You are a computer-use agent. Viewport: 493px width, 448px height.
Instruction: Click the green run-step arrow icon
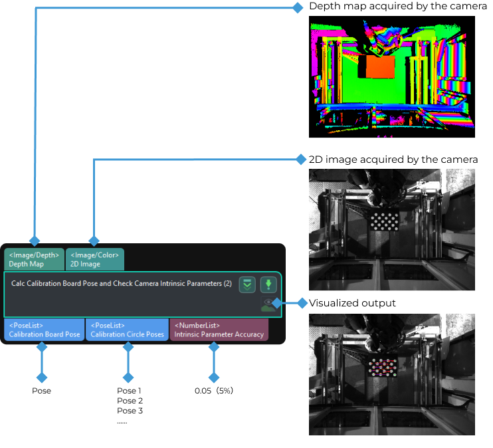tap(268, 284)
